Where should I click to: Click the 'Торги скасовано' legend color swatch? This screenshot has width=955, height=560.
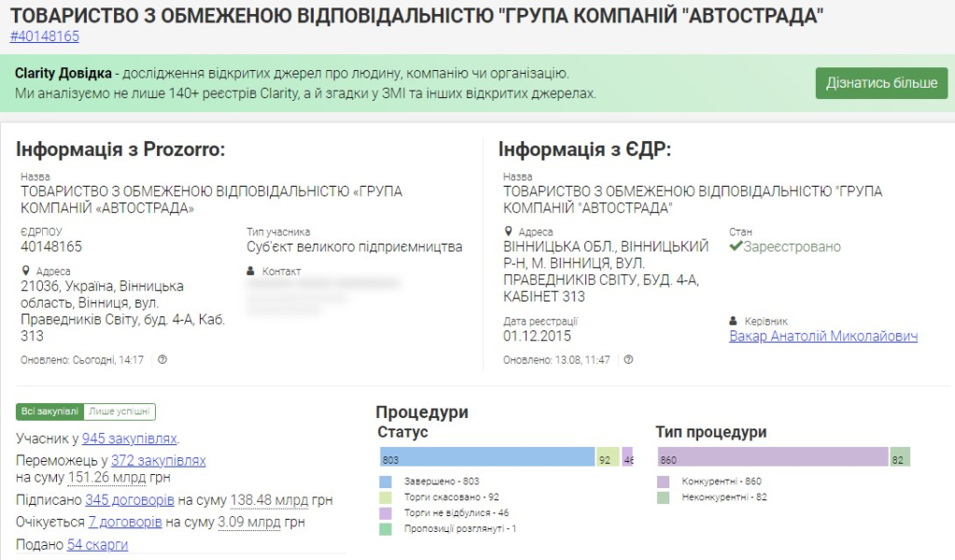point(386,497)
